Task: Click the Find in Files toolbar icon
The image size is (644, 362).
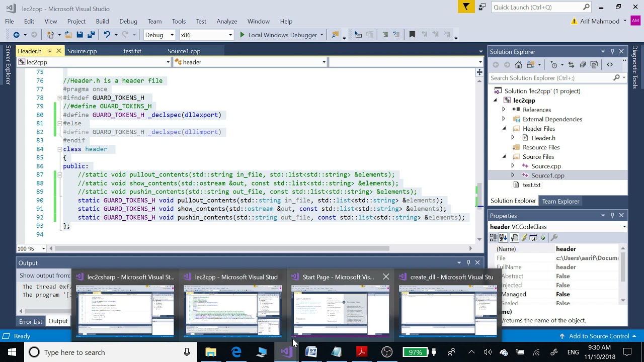Action: pyautogui.click(x=335, y=35)
